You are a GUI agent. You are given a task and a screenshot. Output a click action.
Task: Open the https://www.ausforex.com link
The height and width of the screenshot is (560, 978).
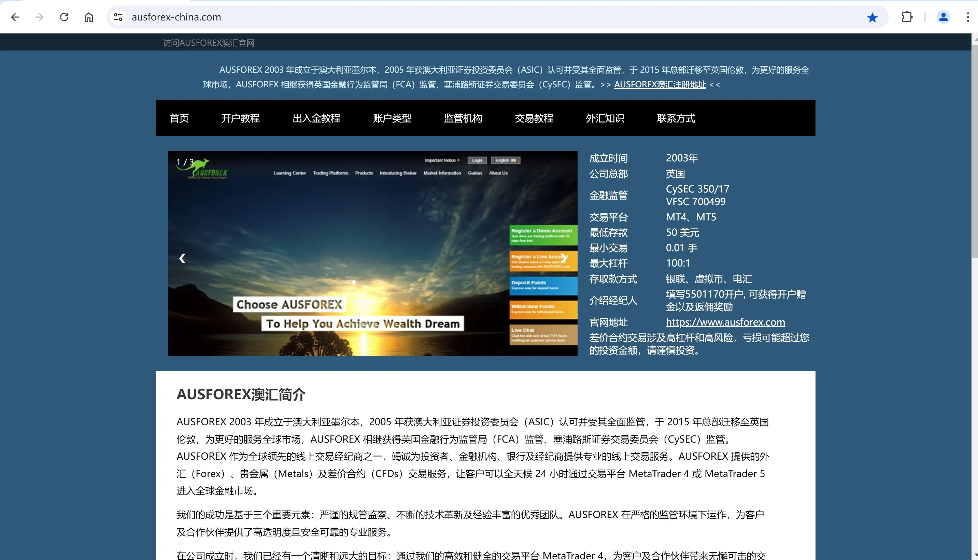(725, 322)
